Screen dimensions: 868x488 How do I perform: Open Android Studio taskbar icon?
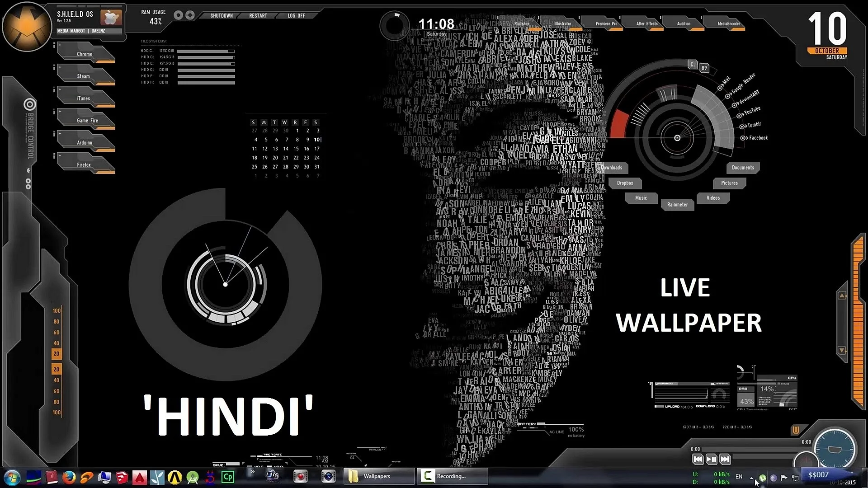193,477
